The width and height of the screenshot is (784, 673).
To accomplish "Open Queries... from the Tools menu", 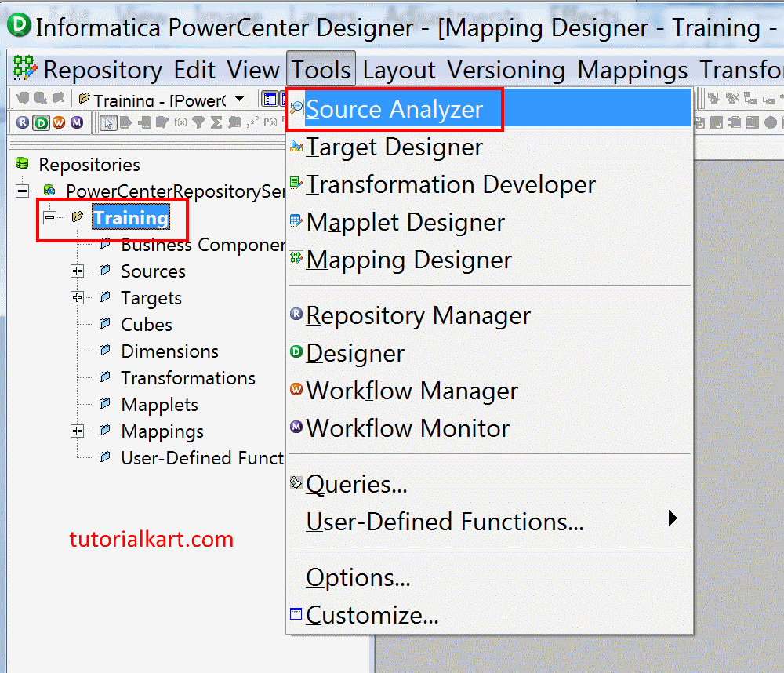I will [490, 485].
